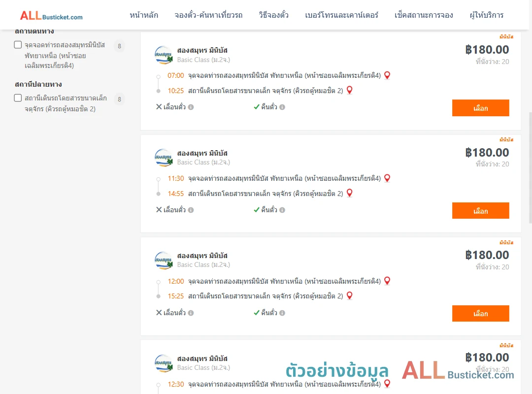Click the count badge 8 beside จตุจักร filter
The image size is (532, 394).
click(x=119, y=99)
